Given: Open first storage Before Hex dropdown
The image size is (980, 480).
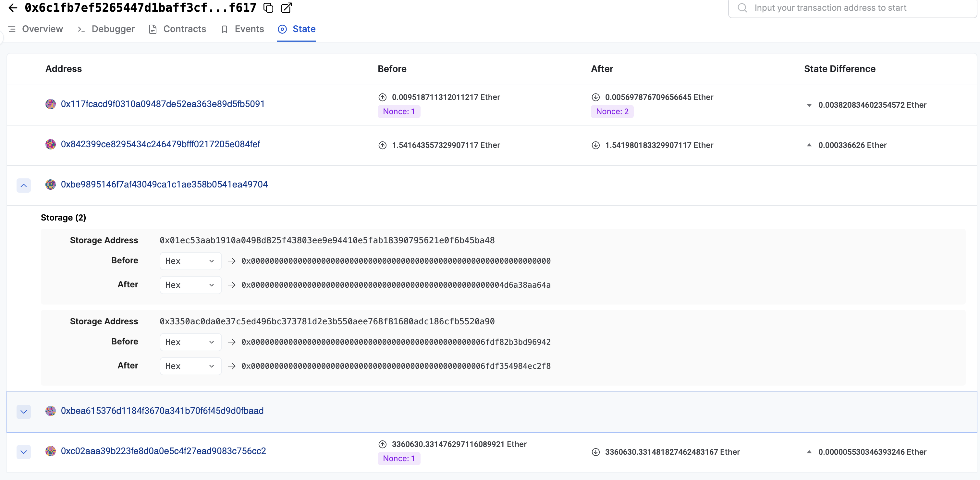Looking at the screenshot, I should pyautogui.click(x=190, y=261).
